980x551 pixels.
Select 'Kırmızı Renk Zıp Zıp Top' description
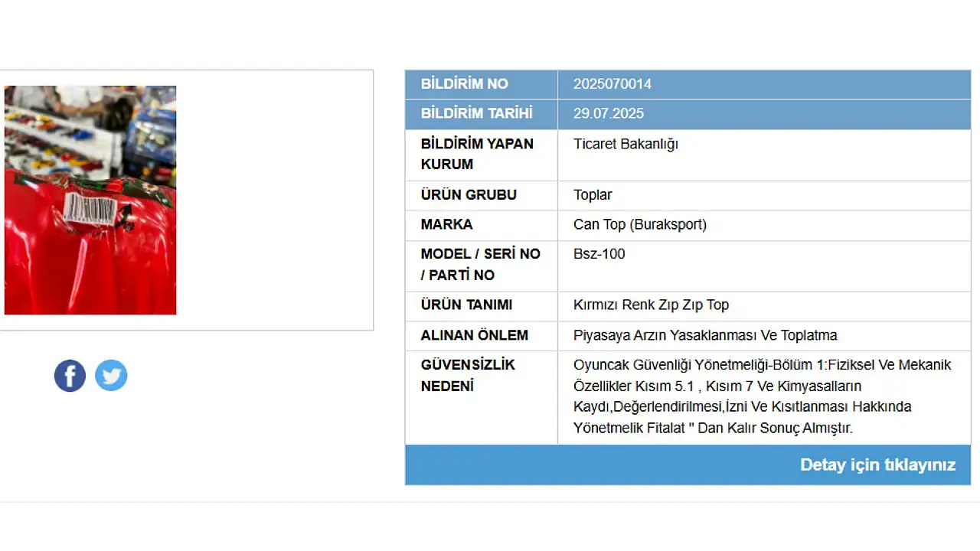tap(651, 305)
